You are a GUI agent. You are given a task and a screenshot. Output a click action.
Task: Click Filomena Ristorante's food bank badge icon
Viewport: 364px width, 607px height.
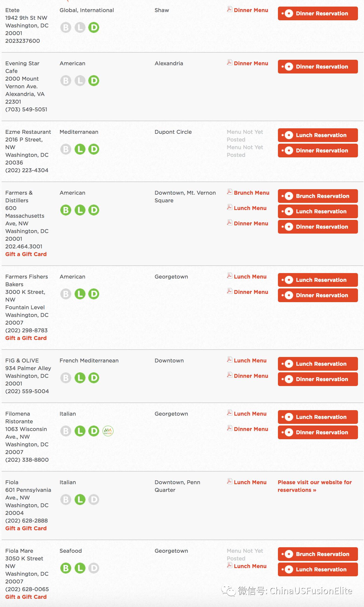108,431
